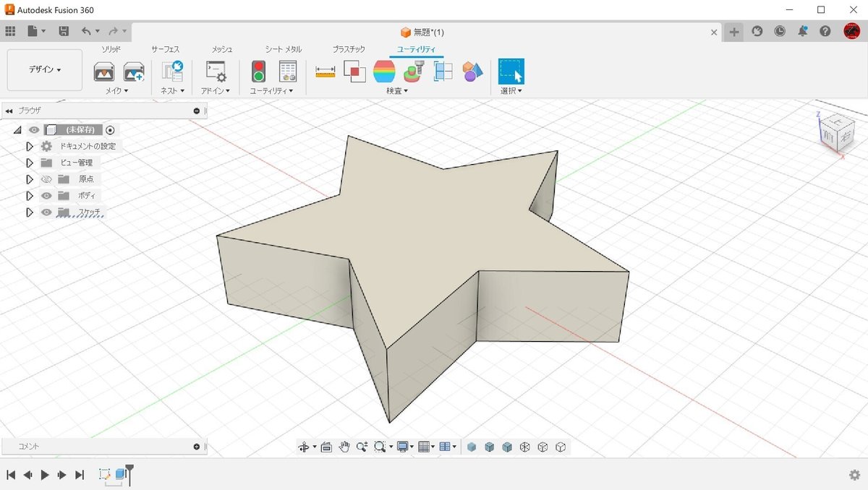This screenshot has width=868, height=490.
Task: Open the Help question mark menu
Action: point(825,31)
